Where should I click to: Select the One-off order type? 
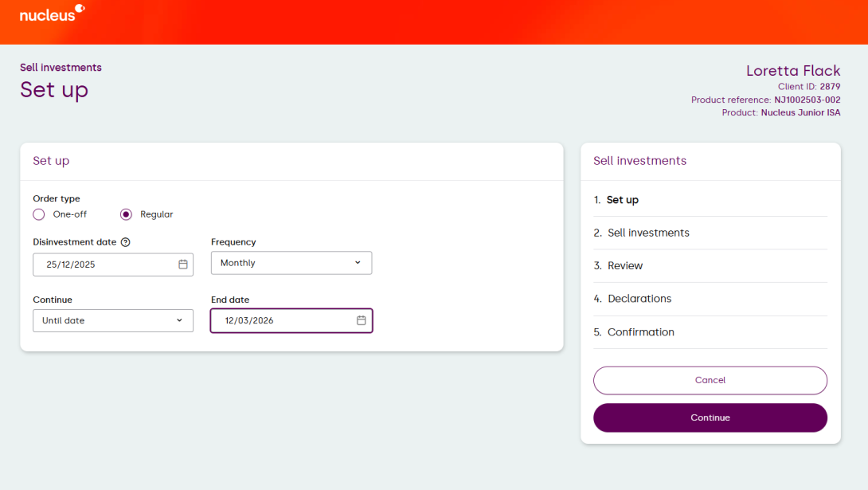pos(39,214)
